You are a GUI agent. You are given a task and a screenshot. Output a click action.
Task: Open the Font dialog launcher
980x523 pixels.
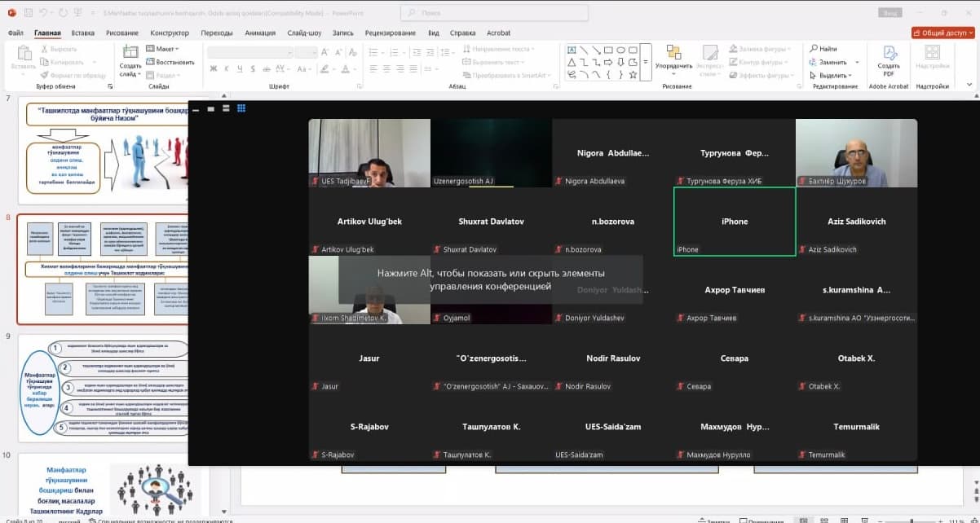point(361,86)
